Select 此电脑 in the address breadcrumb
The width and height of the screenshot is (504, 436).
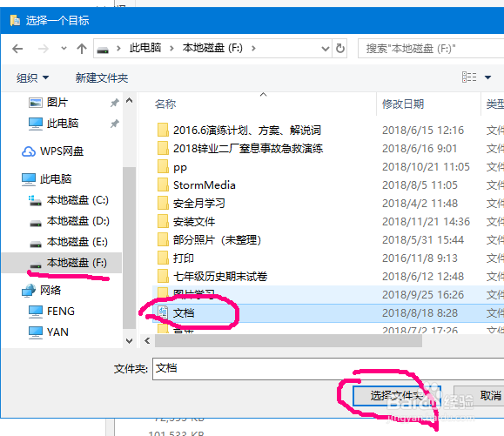[145, 48]
